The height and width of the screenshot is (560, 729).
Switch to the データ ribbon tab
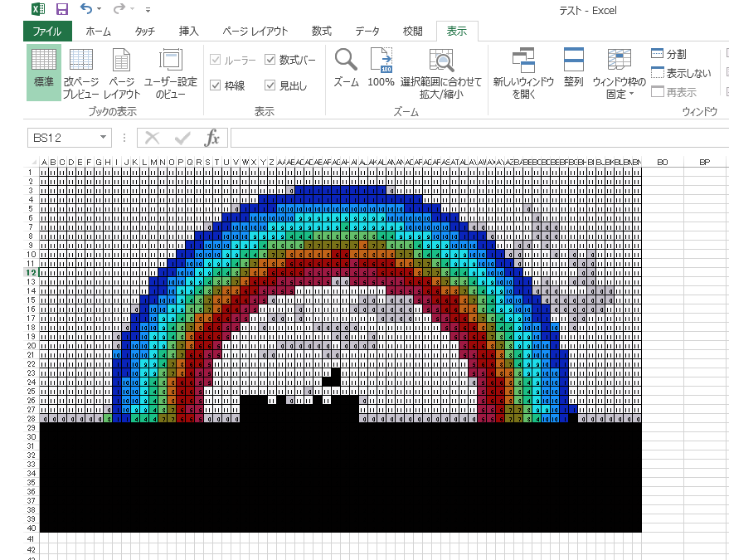click(366, 30)
